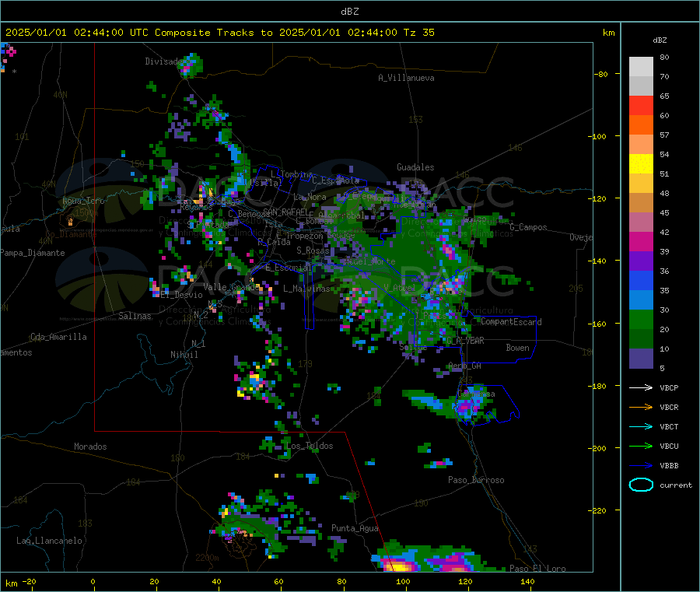Click the 'E_Escorial' place label
This screenshot has width=700, height=592.
click(x=289, y=268)
